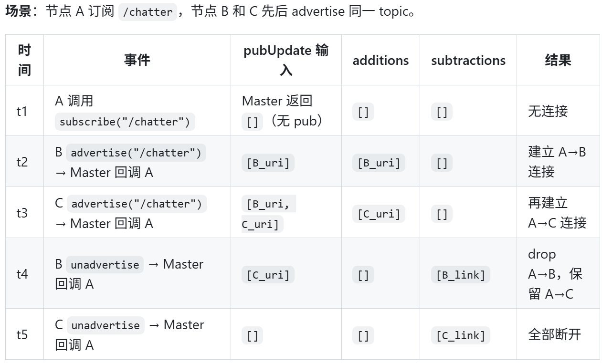Click the [B_uri, C_uri] pubUpdate input cell
The image size is (602, 364).
tap(268, 214)
